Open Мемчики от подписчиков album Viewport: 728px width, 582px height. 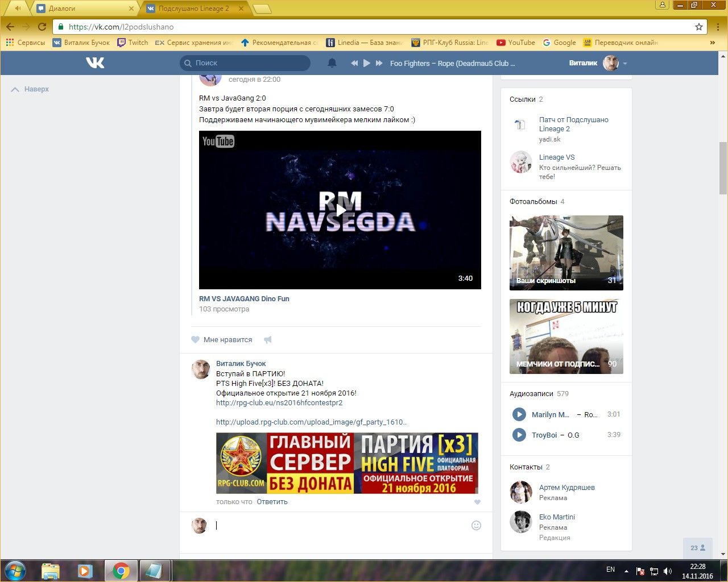coord(566,336)
